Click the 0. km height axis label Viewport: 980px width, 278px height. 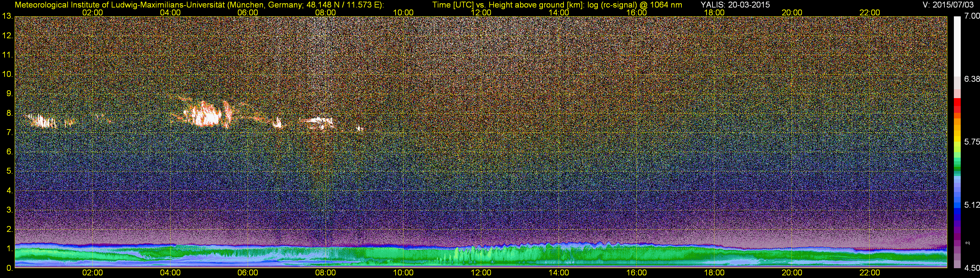coord(9,268)
